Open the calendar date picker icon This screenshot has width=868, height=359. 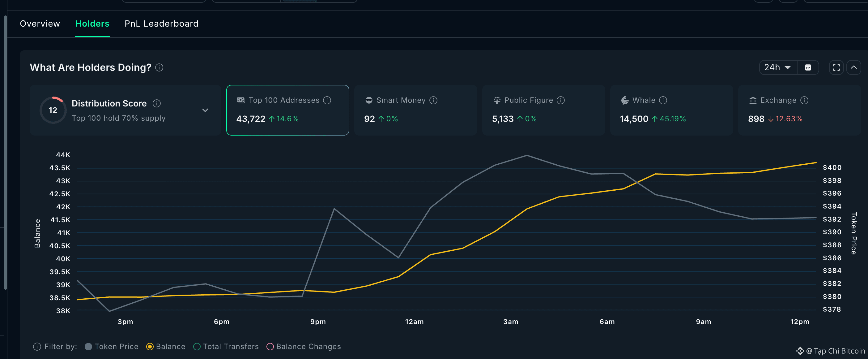808,68
